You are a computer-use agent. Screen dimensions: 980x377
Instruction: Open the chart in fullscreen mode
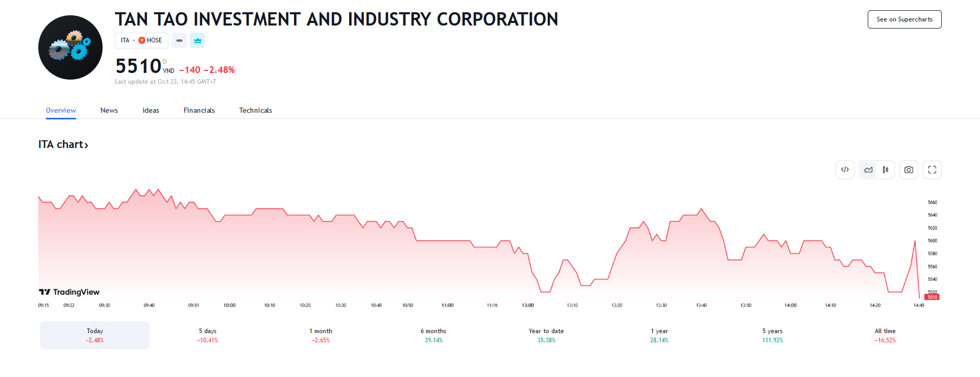[x=932, y=170]
